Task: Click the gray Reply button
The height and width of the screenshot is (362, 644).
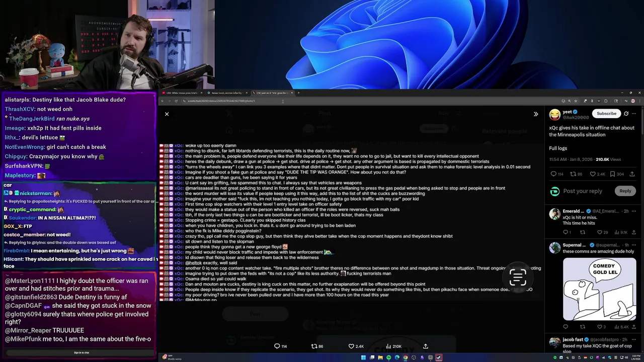Action: (625, 191)
